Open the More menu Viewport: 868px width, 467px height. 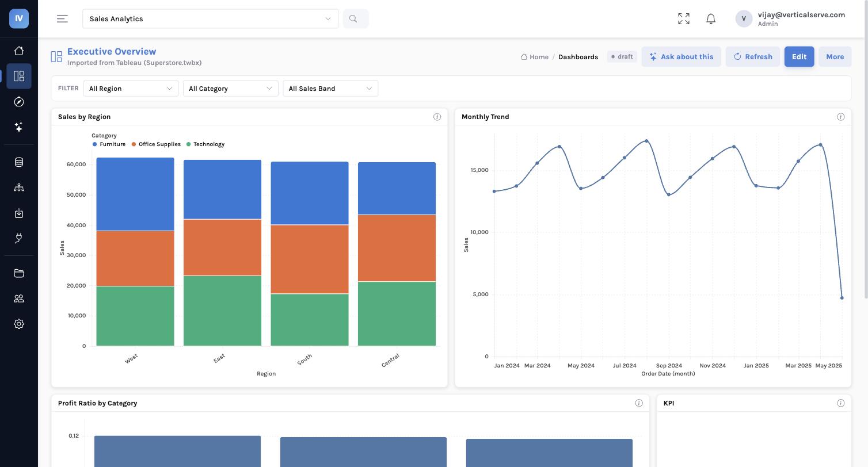[x=835, y=57]
